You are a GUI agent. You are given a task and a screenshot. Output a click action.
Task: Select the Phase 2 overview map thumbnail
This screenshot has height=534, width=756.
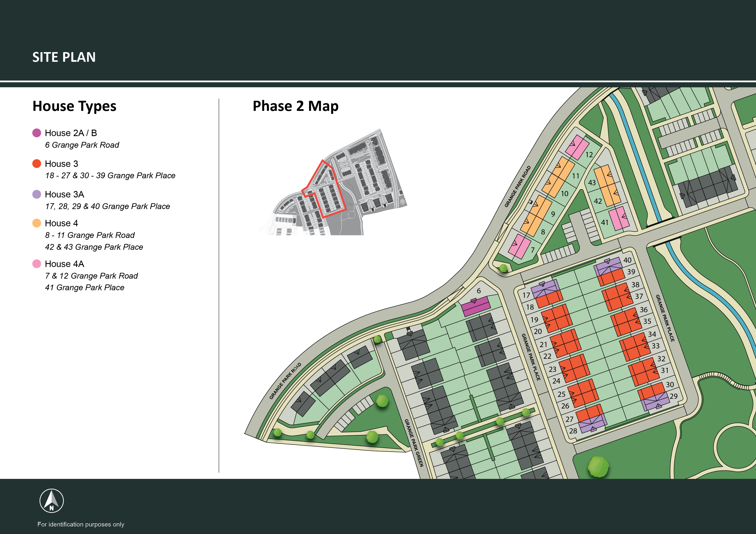point(333,182)
